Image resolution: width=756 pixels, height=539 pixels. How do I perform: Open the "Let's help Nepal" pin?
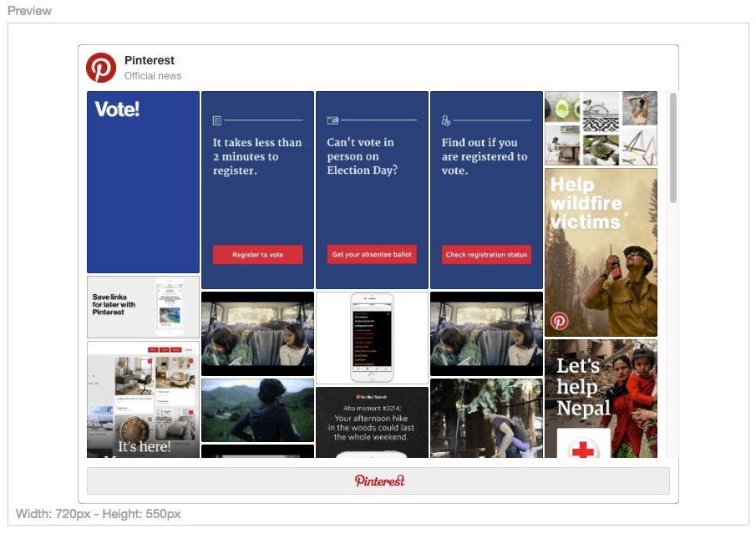(601, 399)
